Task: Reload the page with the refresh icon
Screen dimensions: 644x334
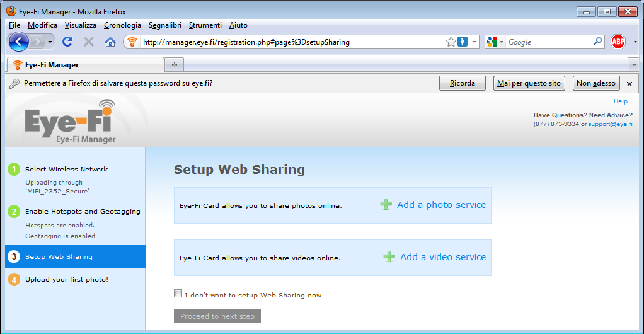Action: click(67, 42)
